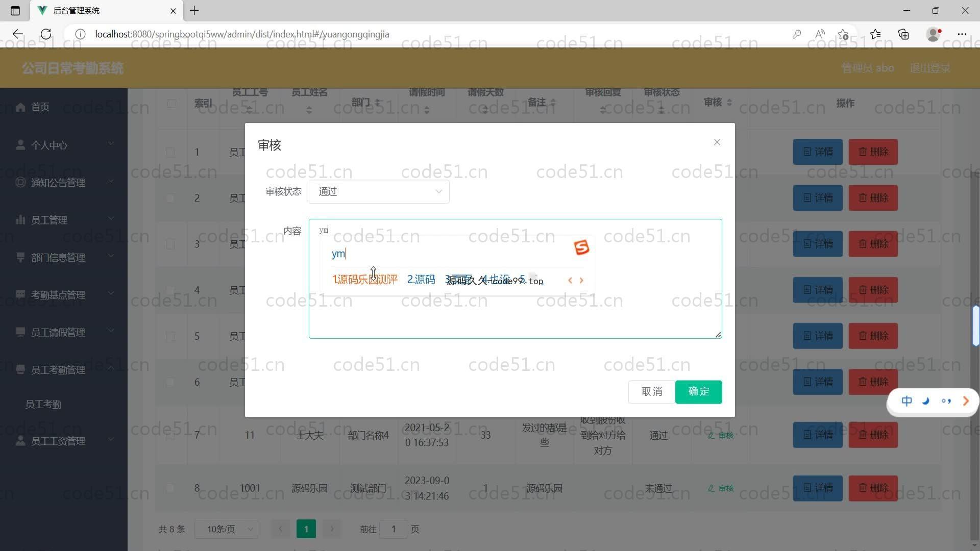Viewport: 980px width, 551px height.
Task: Go to next IME candidate page arrow
Action: point(581,281)
